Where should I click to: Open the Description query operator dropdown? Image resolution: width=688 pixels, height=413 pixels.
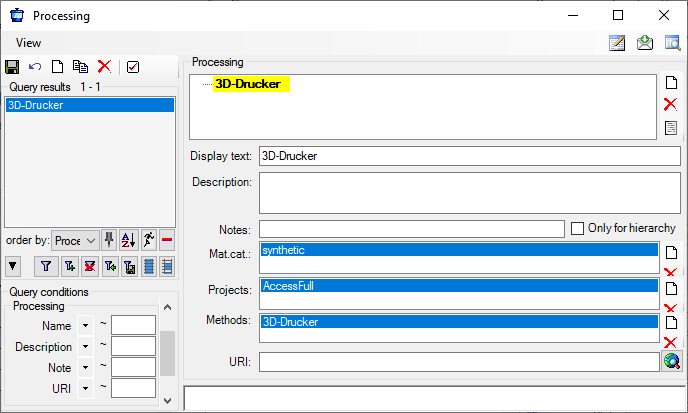pyautogui.click(x=85, y=347)
